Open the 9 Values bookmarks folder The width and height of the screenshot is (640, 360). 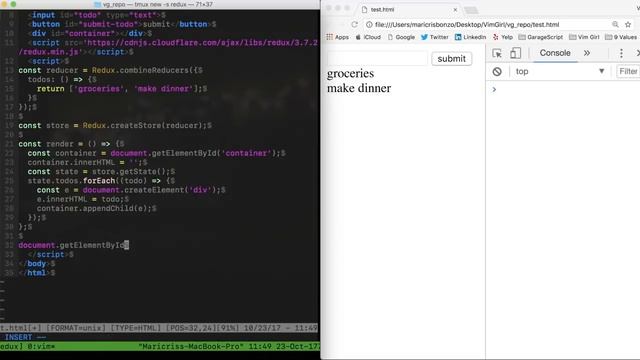coord(621,37)
